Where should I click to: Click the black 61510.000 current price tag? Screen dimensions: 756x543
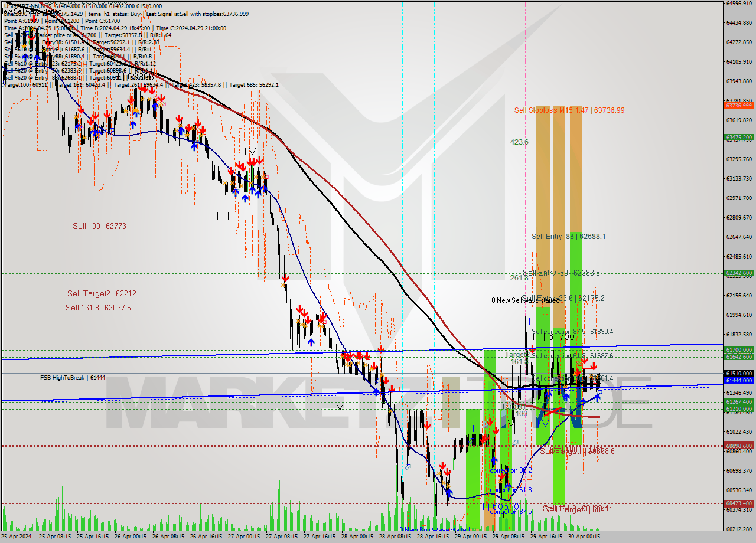coord(738,374)
